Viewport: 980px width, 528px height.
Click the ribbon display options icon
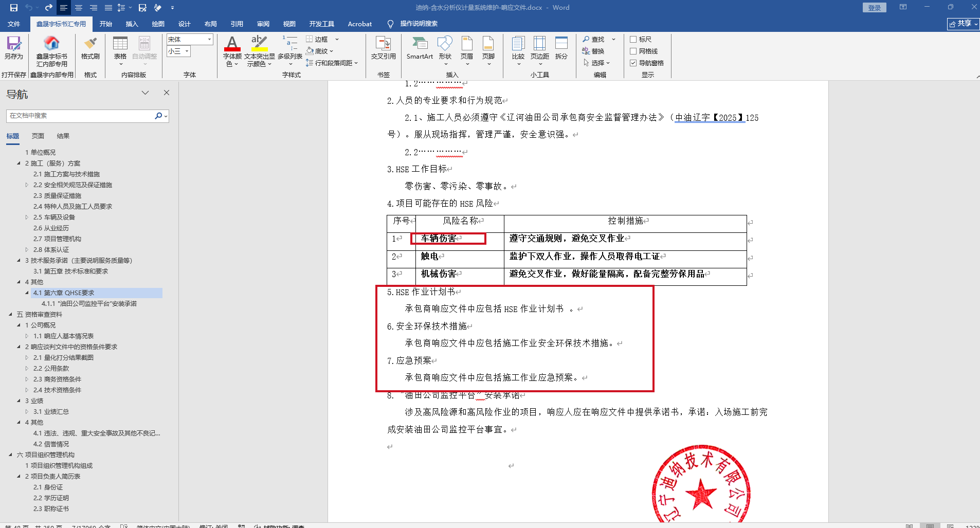(903, 7)
